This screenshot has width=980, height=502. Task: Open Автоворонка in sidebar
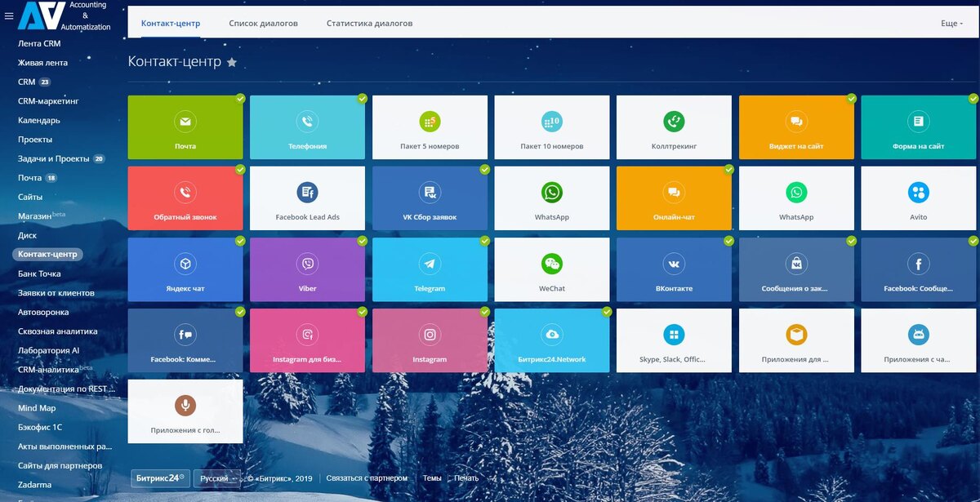[x=43, y=312]
